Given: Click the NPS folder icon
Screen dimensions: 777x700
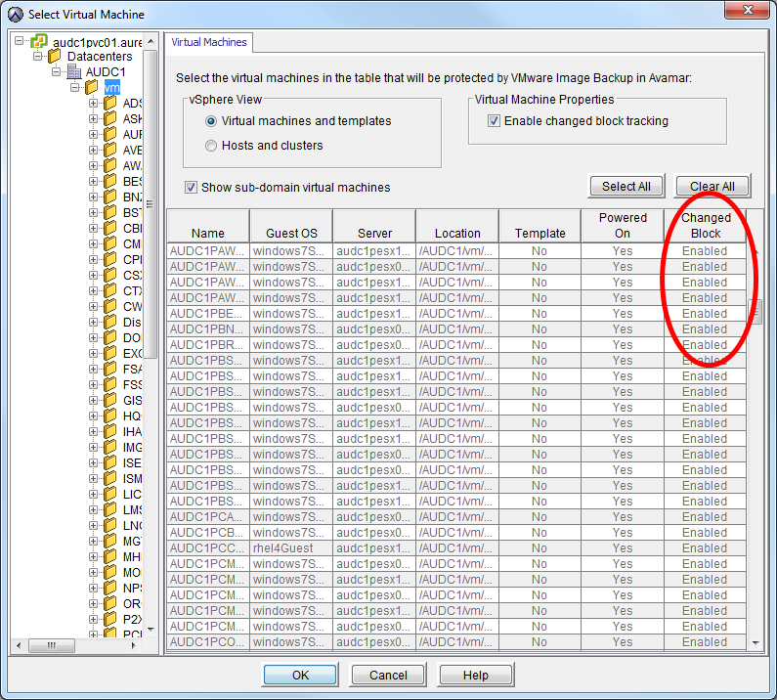Looking at the screenshot, I should coord(110,588).
